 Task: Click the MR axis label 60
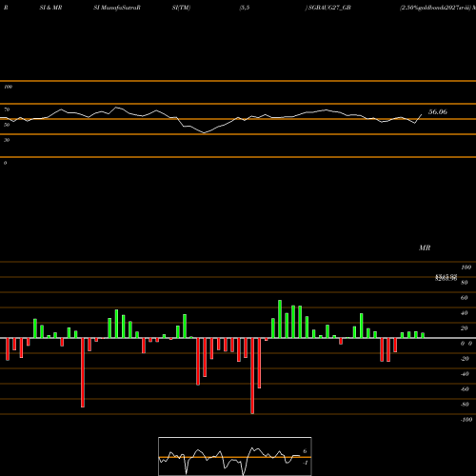point(464,298)
